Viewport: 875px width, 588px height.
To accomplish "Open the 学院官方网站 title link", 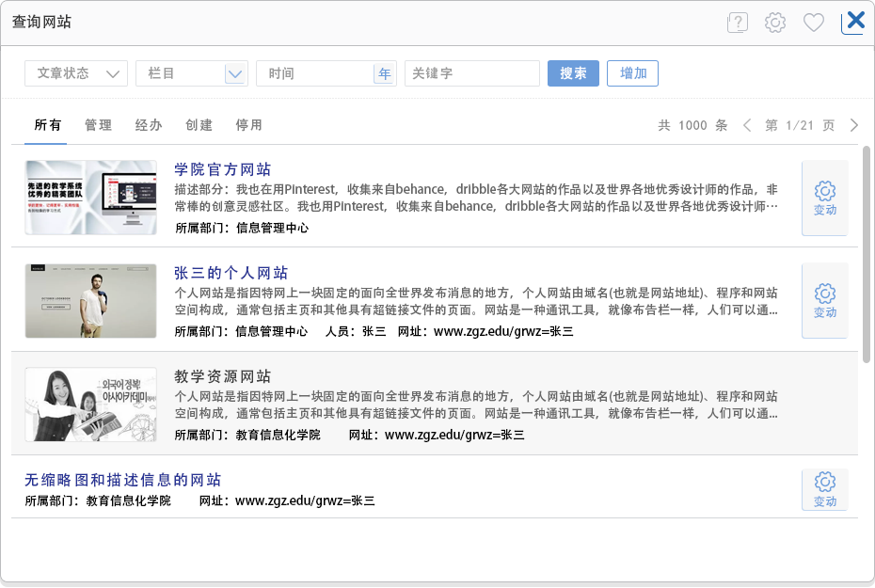I will (223, 169).
